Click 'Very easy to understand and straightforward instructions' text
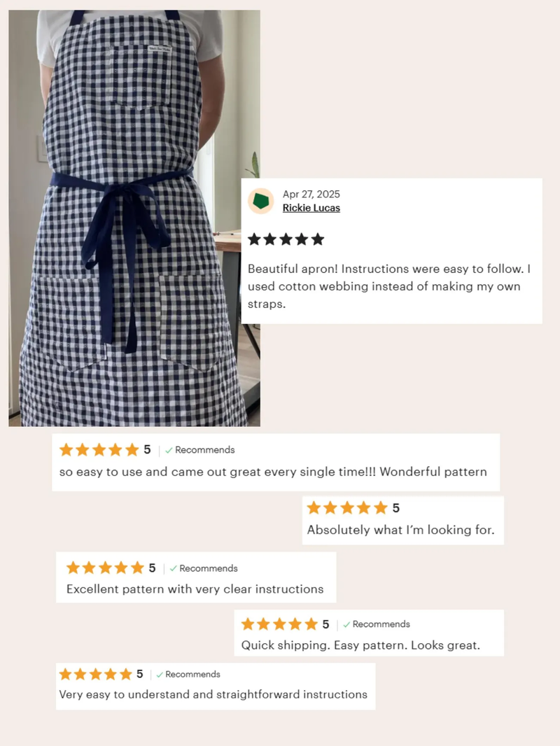560x746 pixels. point(213,695)
